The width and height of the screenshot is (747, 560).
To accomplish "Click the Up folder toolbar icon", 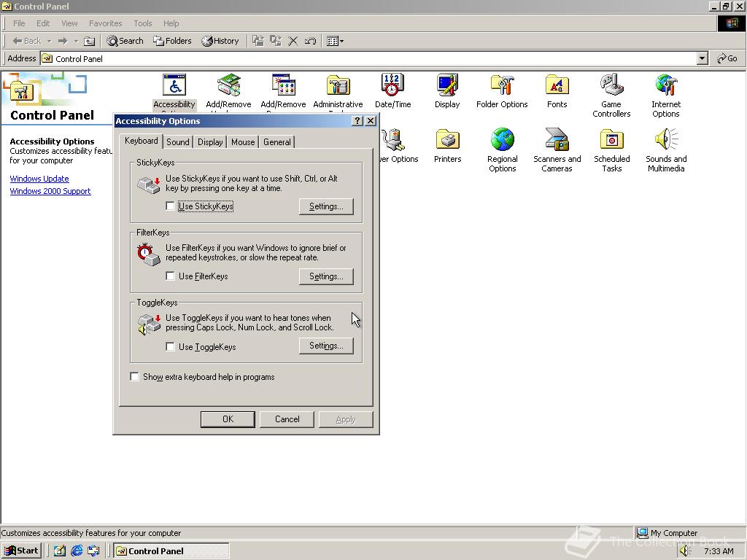I will point(90,41).
